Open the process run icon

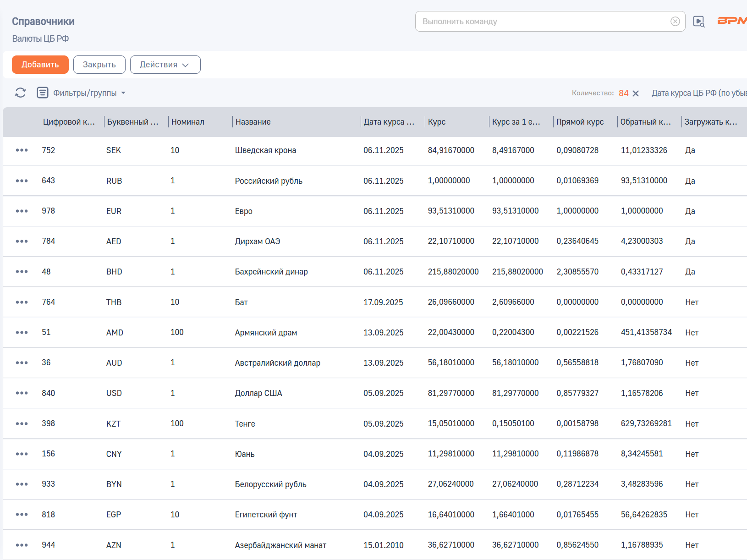[698, 22]
